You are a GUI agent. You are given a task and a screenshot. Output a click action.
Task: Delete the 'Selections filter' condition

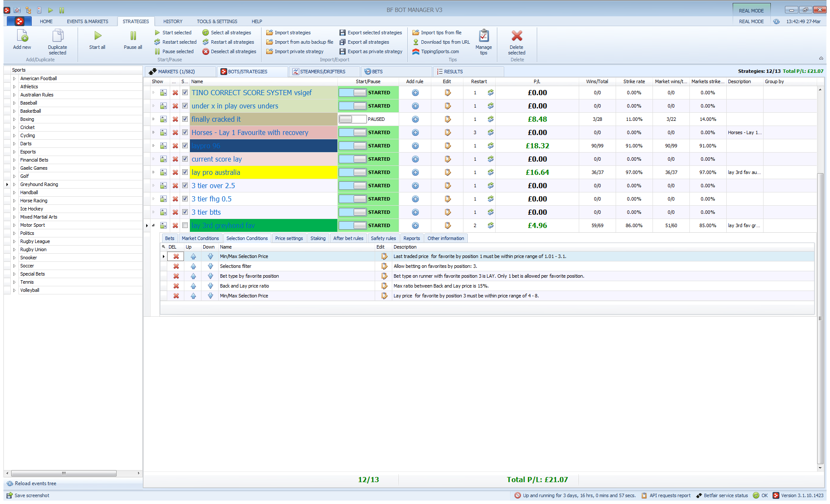[176, 266]
